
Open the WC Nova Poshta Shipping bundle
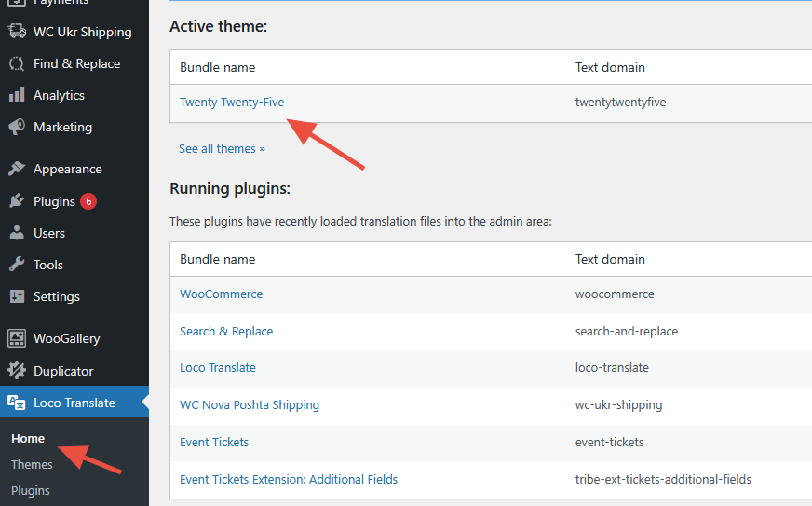(249, 404)
